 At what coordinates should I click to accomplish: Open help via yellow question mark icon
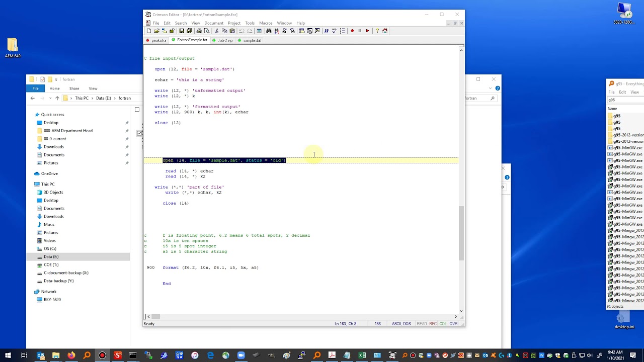pyautogui.click(x=377, y=31)
